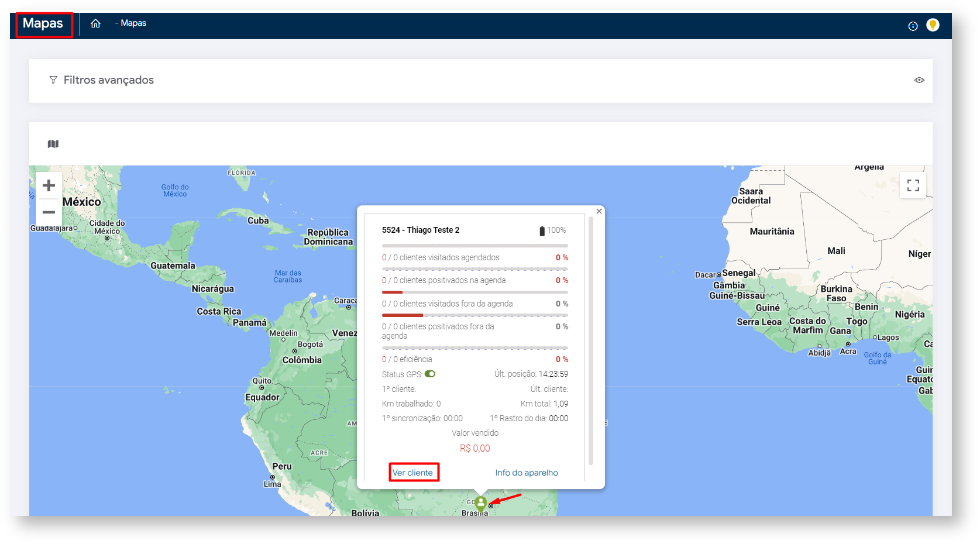Open the Ver cliente link
Screen dimensions: 980x544
click(412, 473)
